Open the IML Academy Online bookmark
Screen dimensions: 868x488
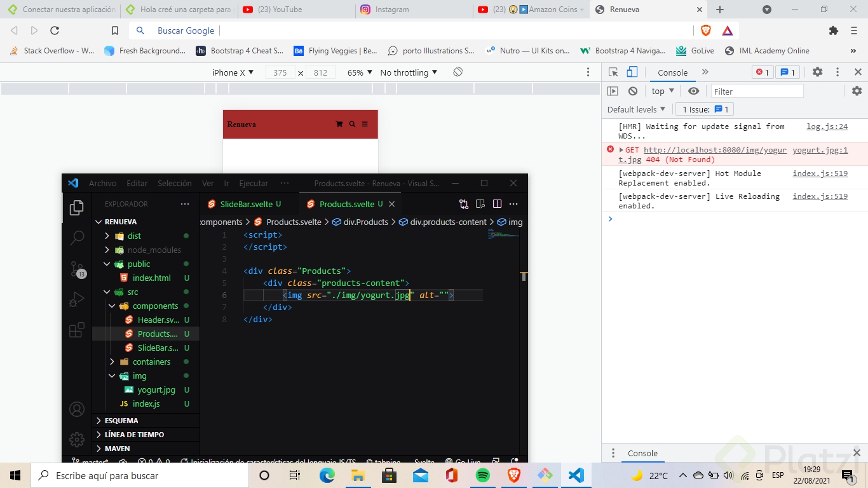[767, 51]
